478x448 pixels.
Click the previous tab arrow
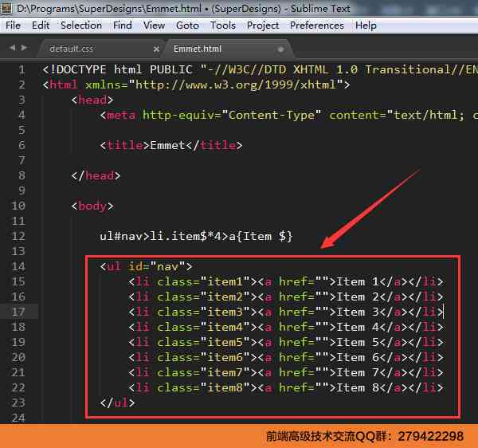13,48
